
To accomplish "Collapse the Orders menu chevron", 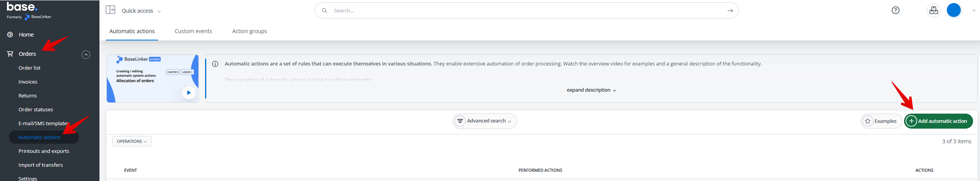I will (x=86, y=55).
